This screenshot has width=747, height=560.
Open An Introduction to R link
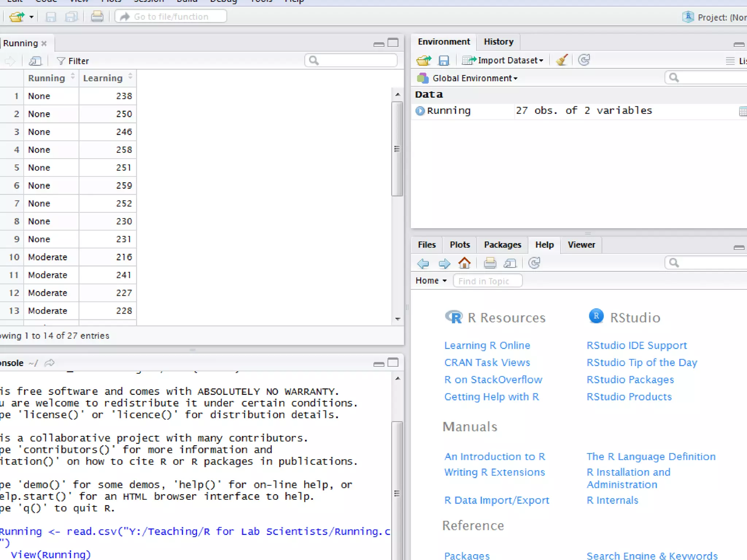tap(494, 456)
